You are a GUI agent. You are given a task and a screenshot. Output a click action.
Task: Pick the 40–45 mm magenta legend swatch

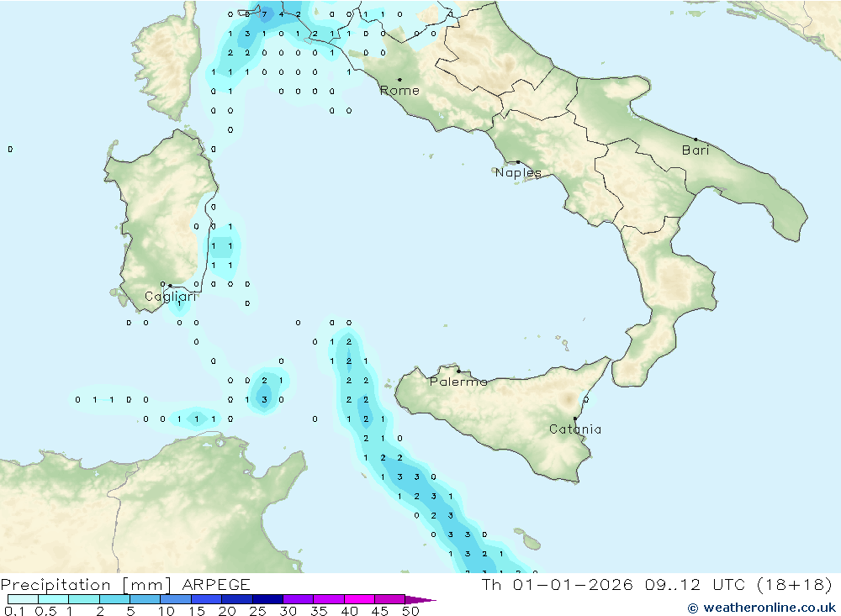click(359, 599)
